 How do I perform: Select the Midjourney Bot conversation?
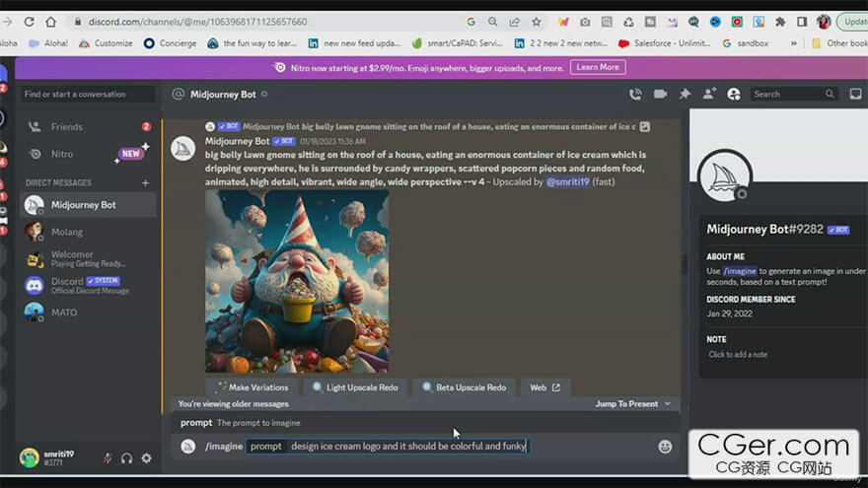click(x=89, y=205)
